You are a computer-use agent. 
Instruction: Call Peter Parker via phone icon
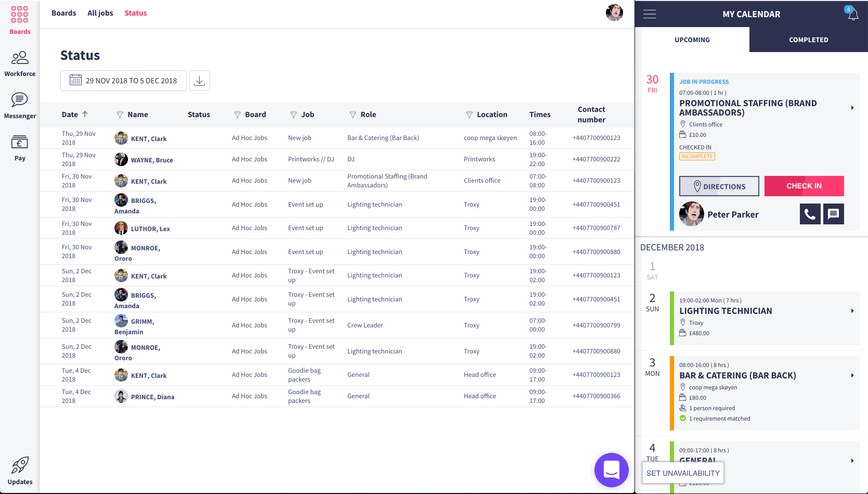[810, 214]
